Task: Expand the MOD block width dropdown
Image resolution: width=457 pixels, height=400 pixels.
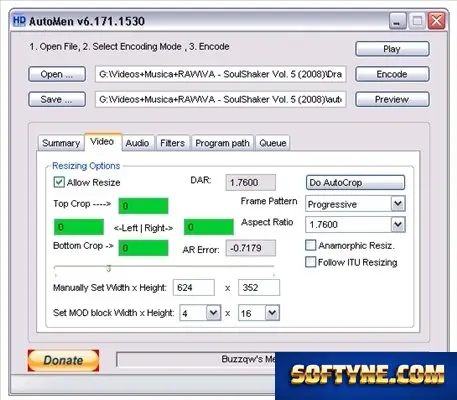Action: pyautogui.click(x=213, y=313)
